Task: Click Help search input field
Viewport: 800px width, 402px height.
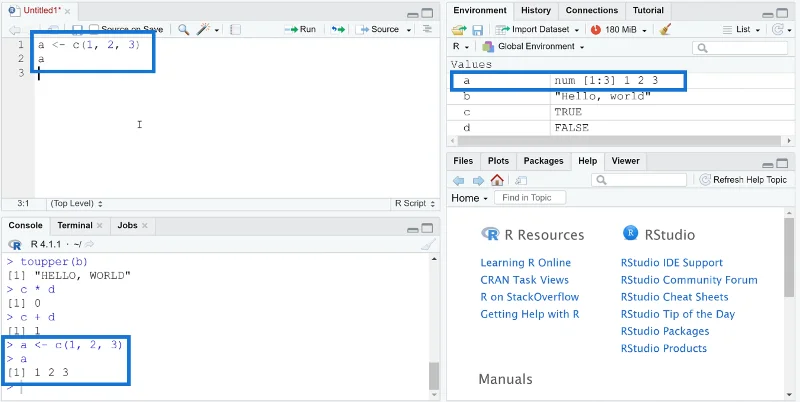Action: (x=639, y=180)
